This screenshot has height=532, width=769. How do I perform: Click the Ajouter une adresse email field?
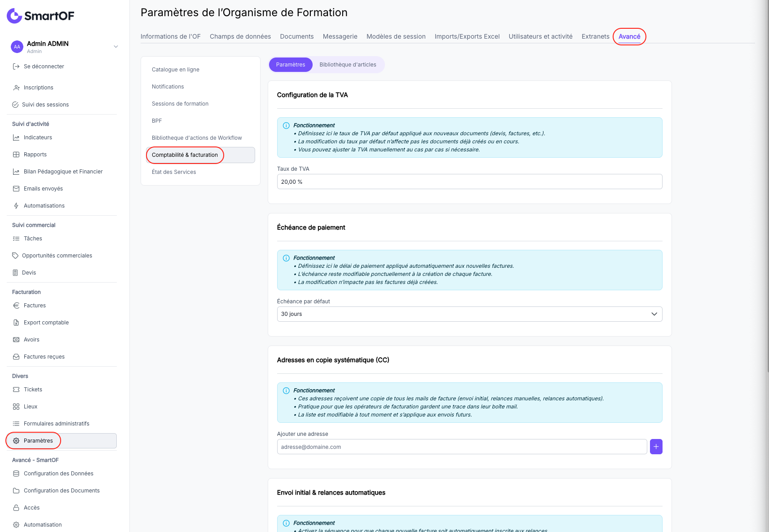pyautogui.click(x=462, y=447)
